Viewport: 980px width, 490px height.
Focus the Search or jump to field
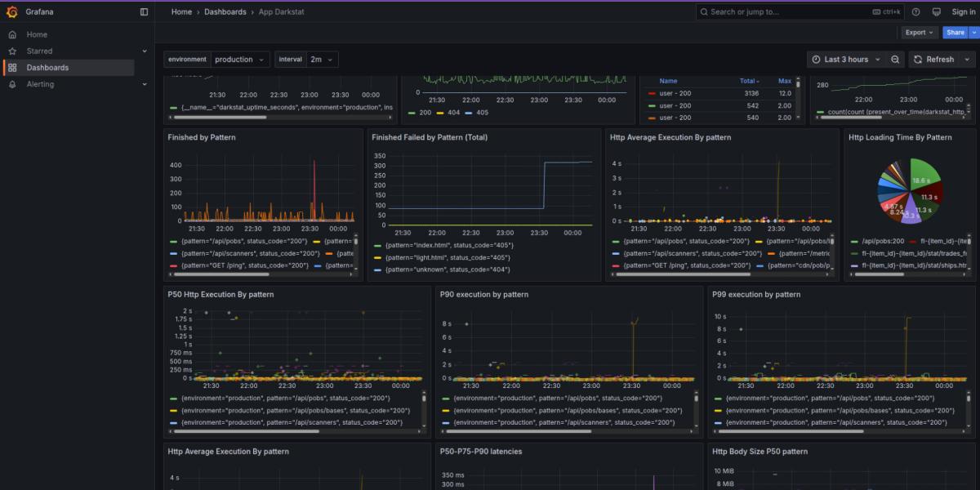(800, 11)
